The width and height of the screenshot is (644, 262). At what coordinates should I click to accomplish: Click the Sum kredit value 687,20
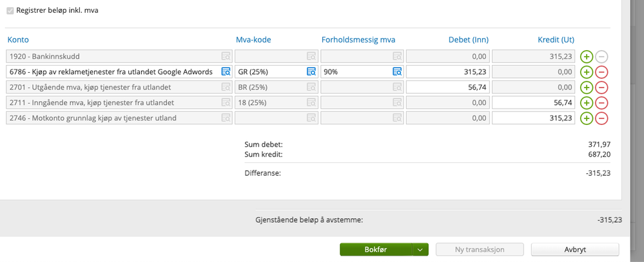tap(600, 154)
